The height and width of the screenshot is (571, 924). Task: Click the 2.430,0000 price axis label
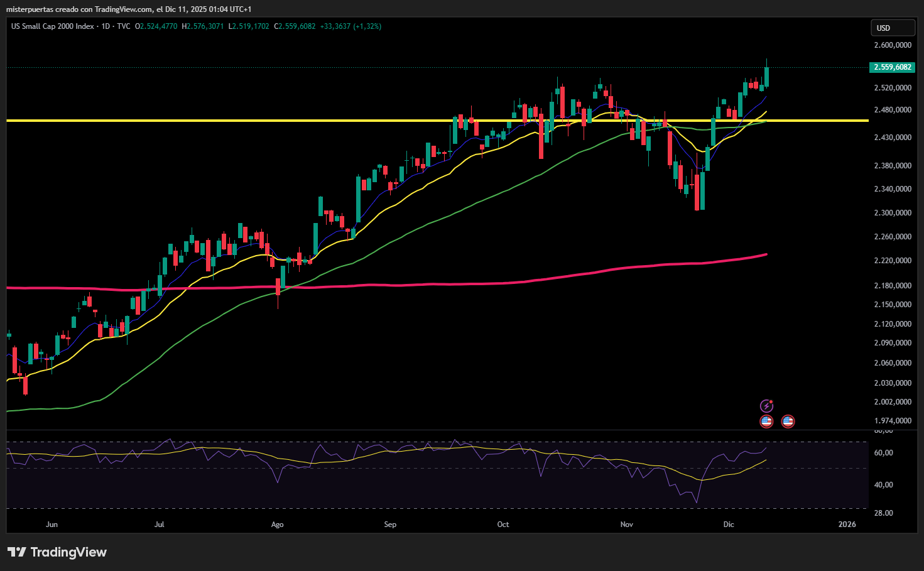pos(893,138)
